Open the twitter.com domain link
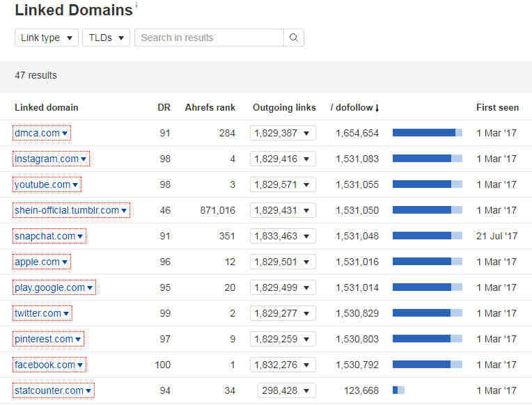Image resolution: width=532 pixels, height=405 pixels. click(38, 313)
